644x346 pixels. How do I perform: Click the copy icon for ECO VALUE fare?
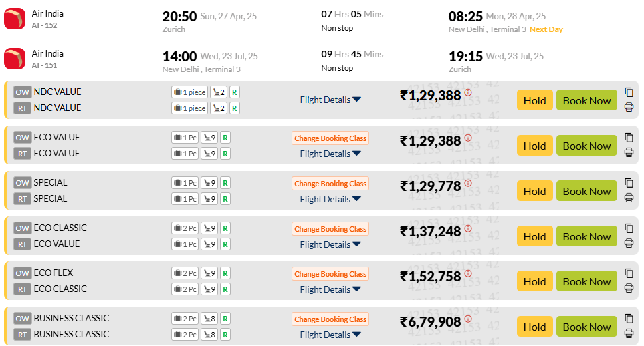tap(629, 138)
